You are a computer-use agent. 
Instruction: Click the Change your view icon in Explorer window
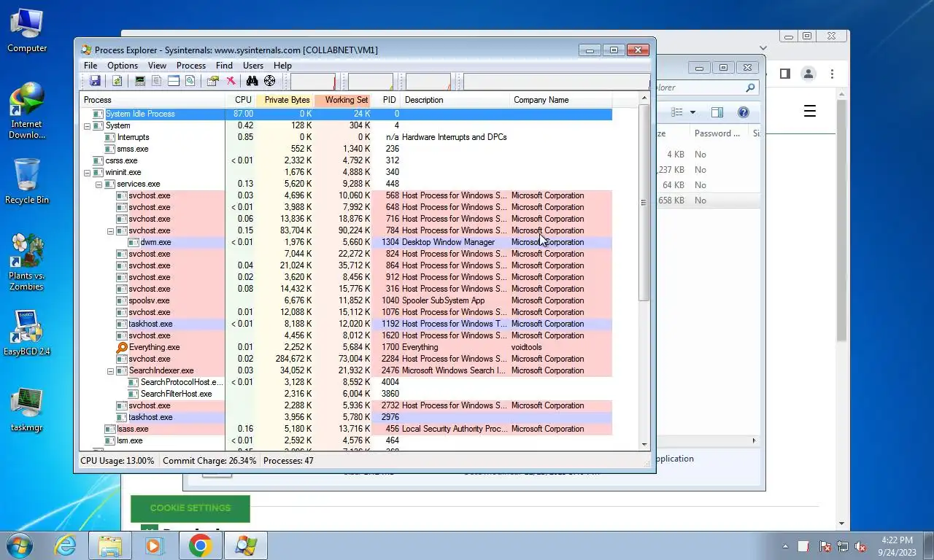(677, 112)
